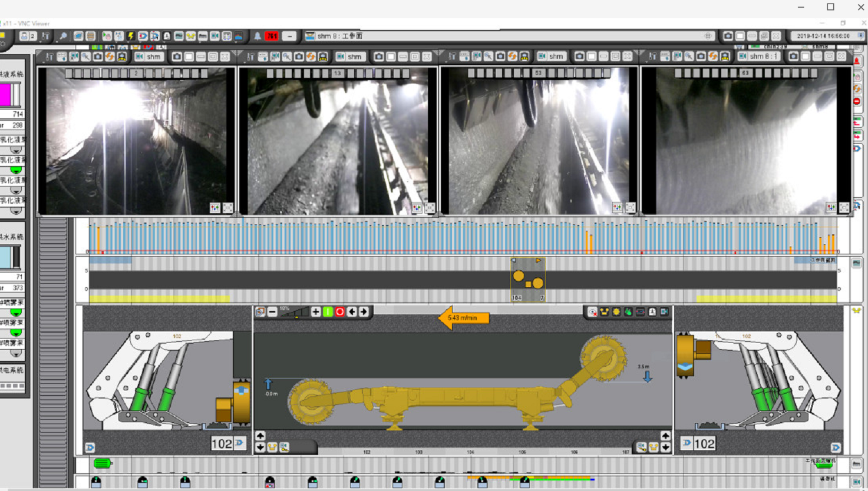Toggle the crossed-out eye visibility icon in shearer panel

pos(592,312)
